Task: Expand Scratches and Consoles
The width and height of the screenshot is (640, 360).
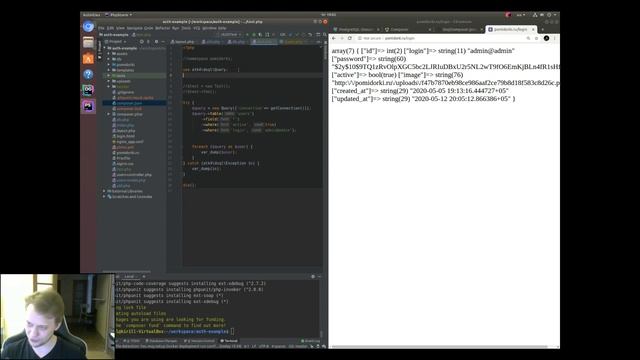Action: pyautogui.click(x=104, y=197)
